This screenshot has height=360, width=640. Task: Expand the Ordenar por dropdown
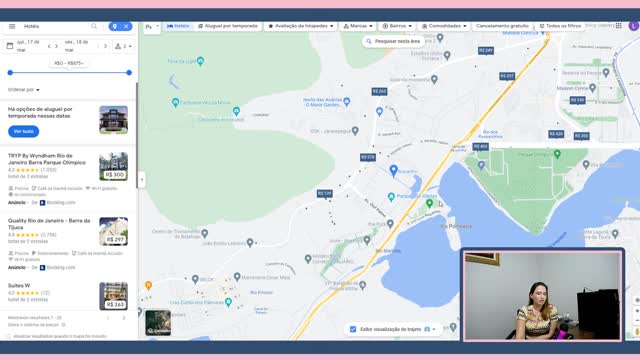(x=24, y=89)
